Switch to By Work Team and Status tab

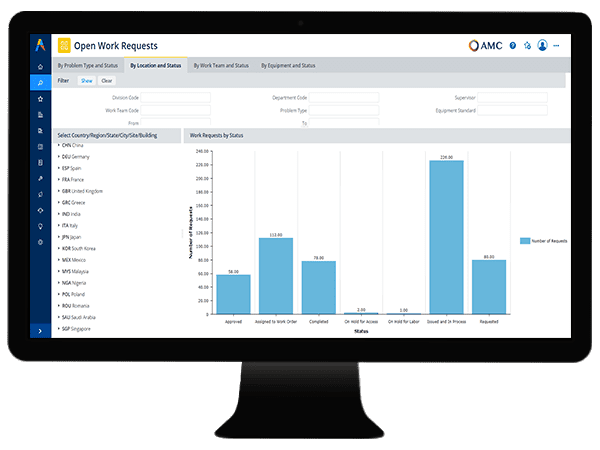(x=221, y=65)
